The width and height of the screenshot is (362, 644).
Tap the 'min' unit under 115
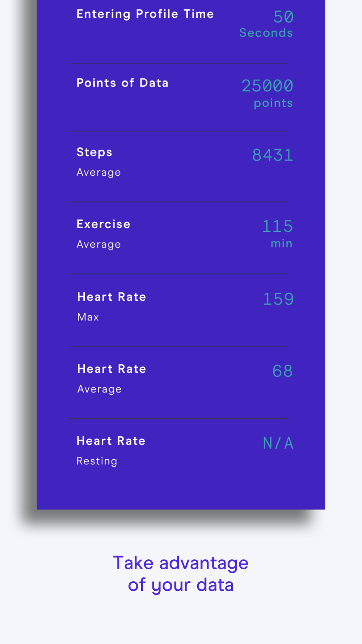point(281,244)
